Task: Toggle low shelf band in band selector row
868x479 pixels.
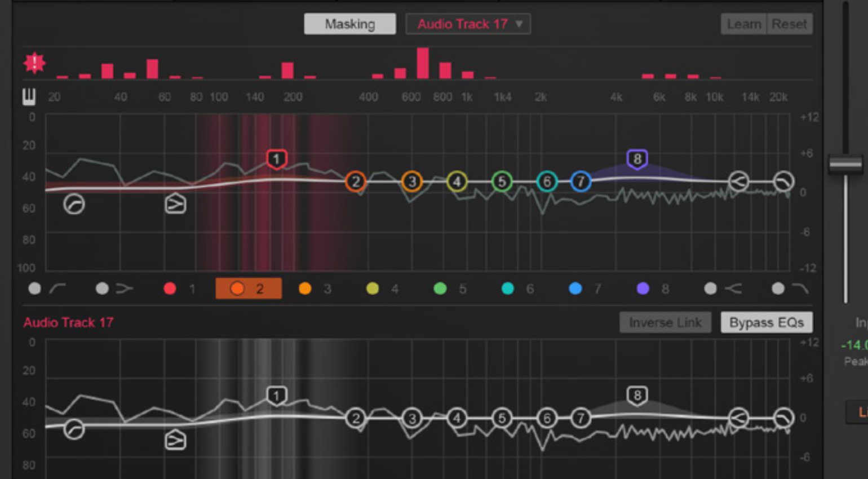Action: pyautogui.click(x=114, y=289)
